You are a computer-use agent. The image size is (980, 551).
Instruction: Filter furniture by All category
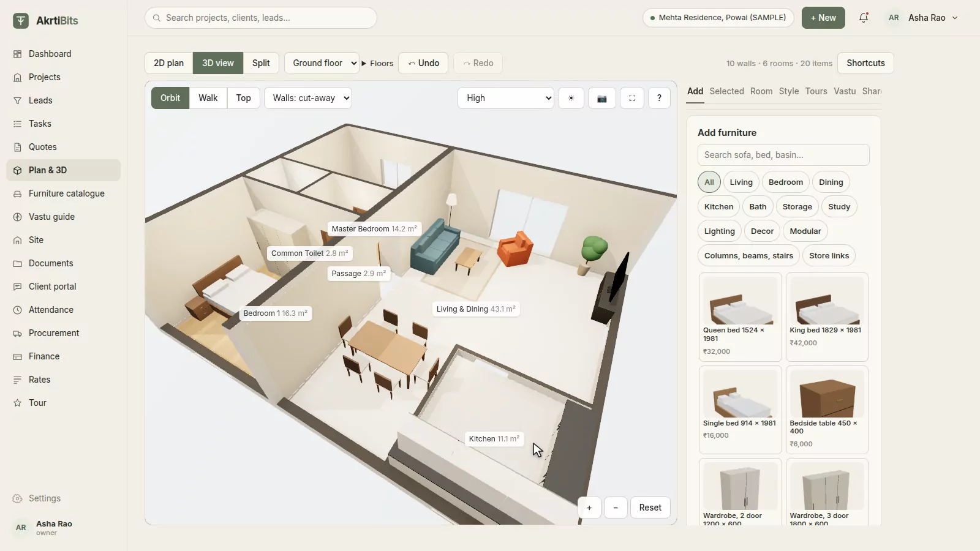(709, 182)
